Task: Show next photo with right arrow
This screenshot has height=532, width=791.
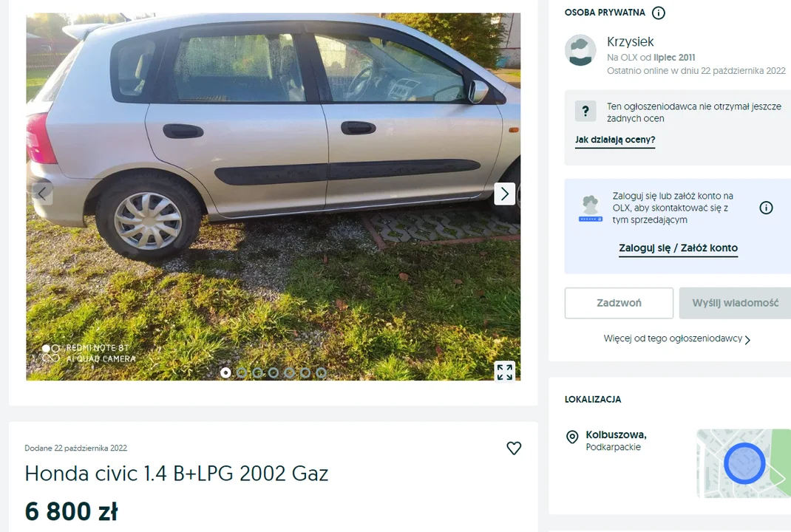Action: click(504, 194)
